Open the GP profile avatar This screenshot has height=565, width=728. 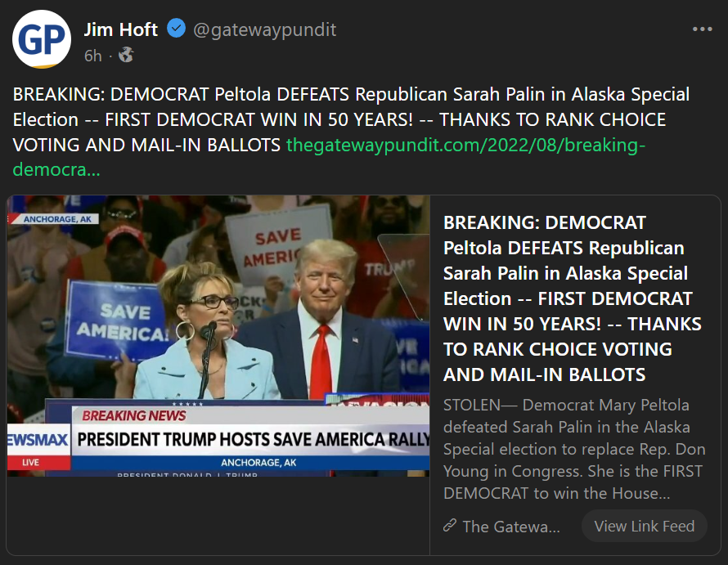(x=41, y=39)
